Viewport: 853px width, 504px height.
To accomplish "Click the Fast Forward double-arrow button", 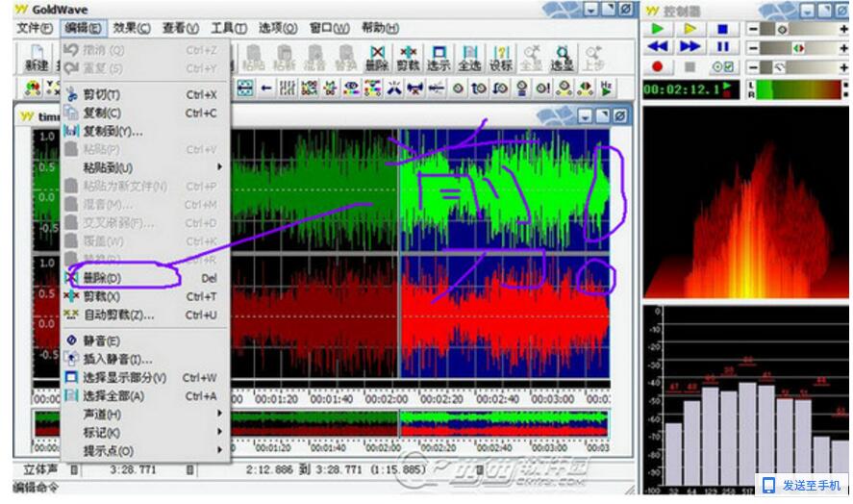I will point(690,47).
